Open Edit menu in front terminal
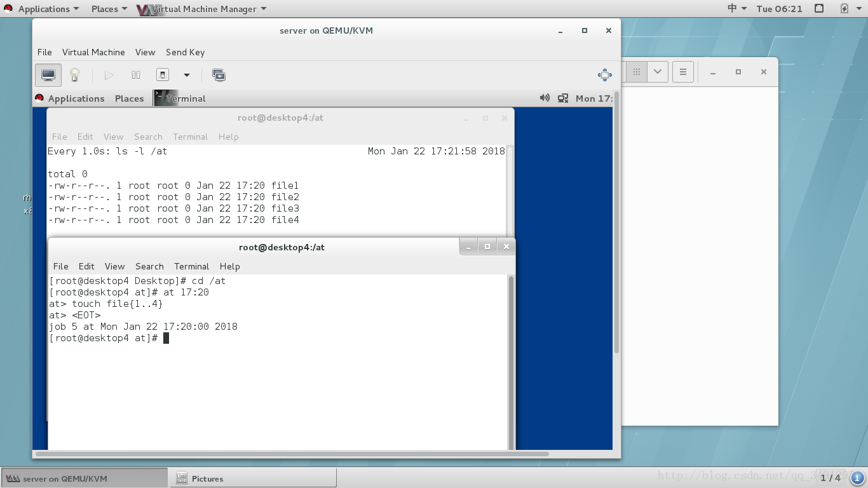The height and width of the screenshot is (488, 868). pos(86,266)
